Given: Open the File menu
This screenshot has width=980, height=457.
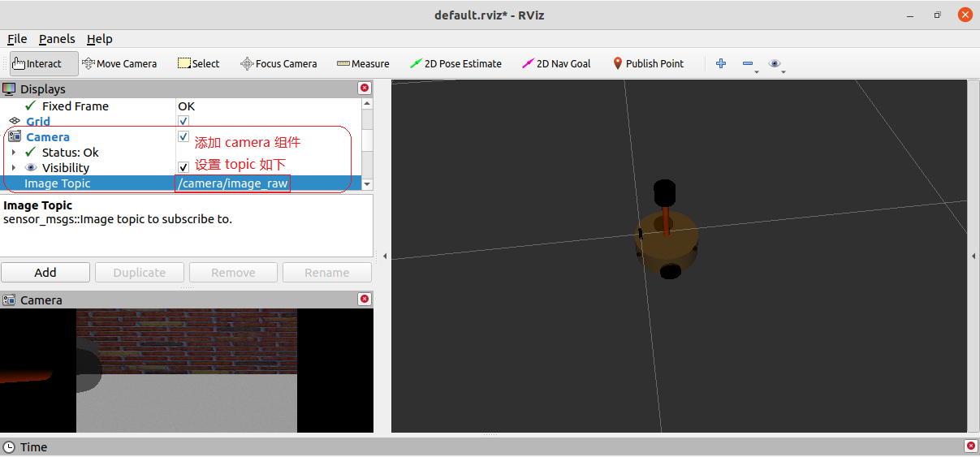Looking at the screenshot, I should tap(17, 39).
